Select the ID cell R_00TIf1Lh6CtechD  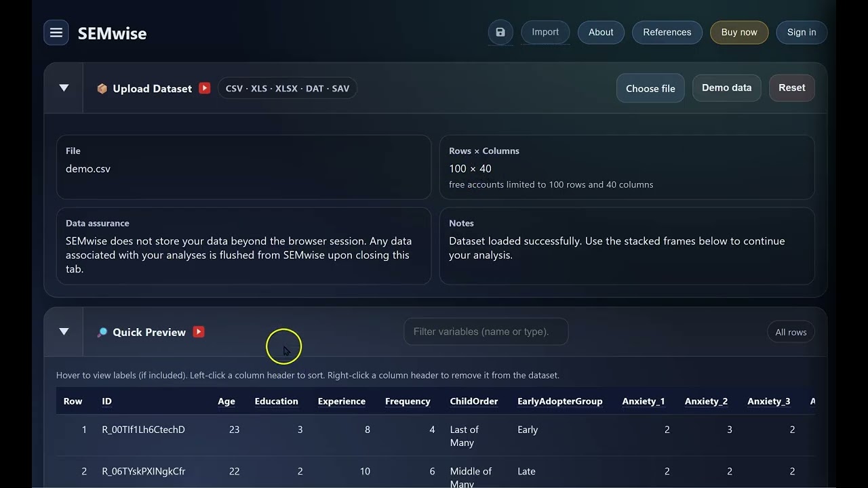pos(143,430)
